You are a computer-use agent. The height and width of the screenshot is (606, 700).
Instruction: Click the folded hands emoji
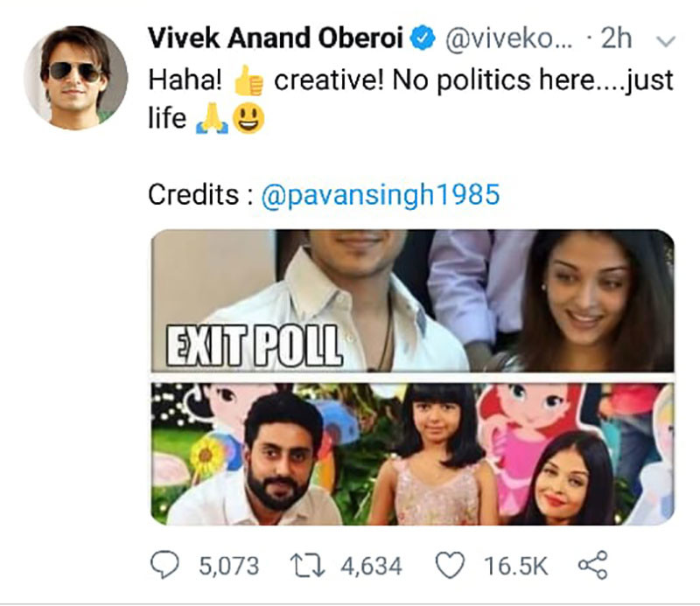212,119
